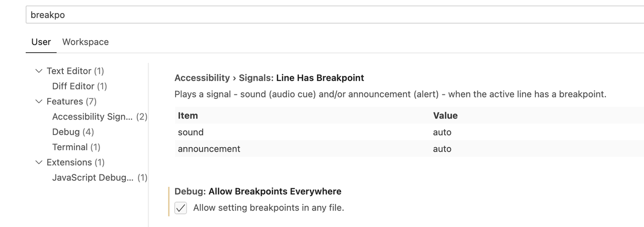Uncheck Allow setting breakpoints in any file
Screen dimensions: 644x227
[x=181, y=208]
